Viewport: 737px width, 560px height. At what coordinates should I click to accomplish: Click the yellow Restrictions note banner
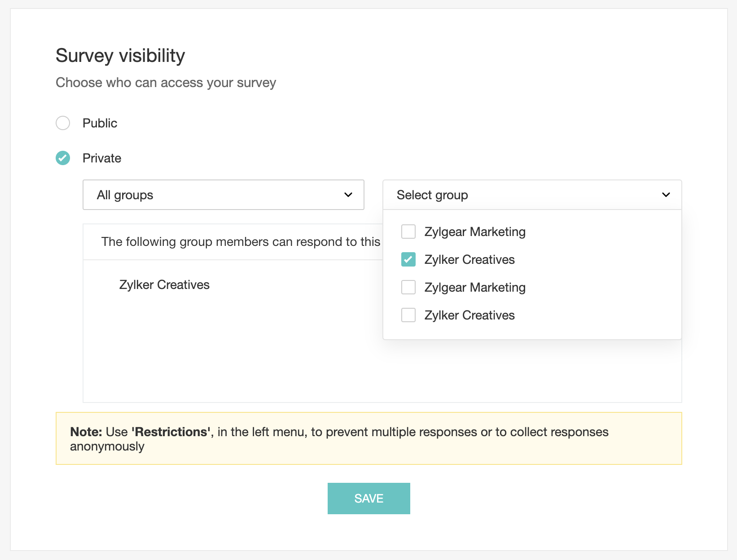point(368,438)
